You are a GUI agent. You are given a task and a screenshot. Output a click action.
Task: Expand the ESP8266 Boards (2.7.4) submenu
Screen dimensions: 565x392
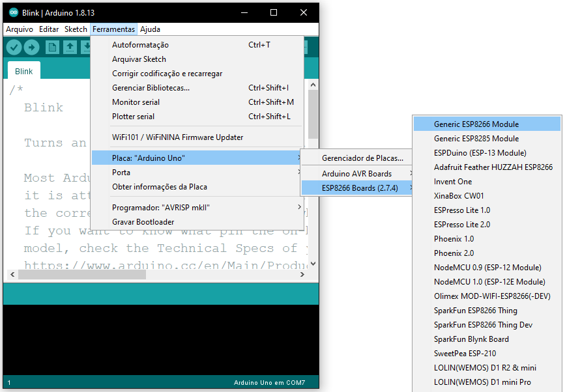(356, 188)
